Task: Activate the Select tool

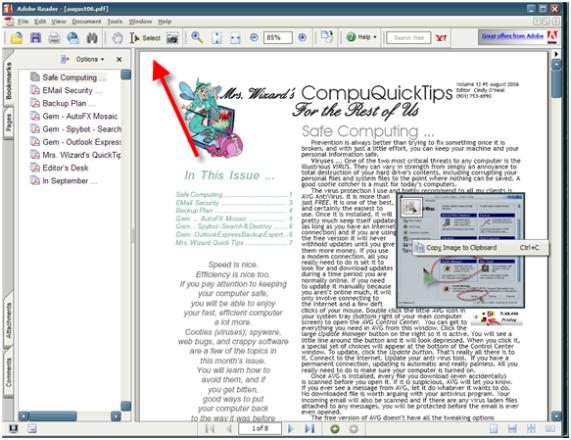Action: (x=145, y=38)
